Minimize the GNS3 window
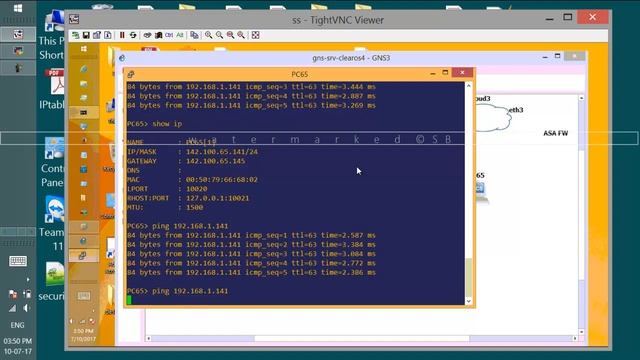The height and width of the screenshot is (360, 640). pyautogui.click(x=545, y=57)
